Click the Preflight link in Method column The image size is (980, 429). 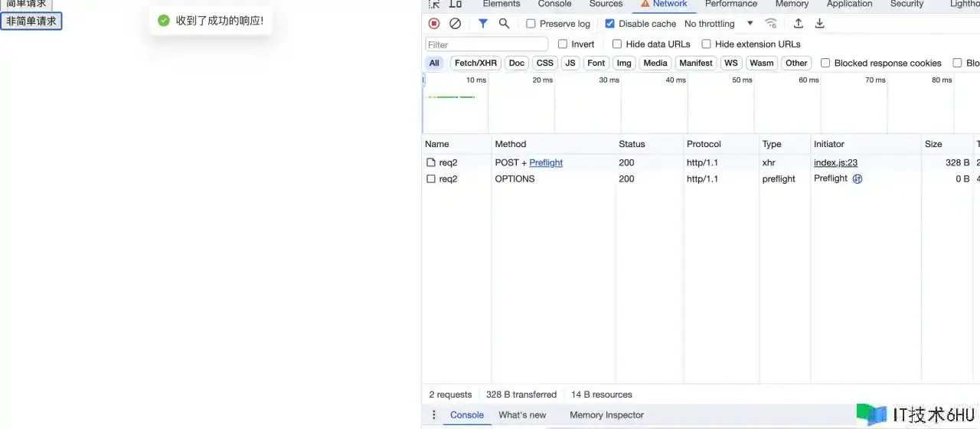[546, 162]
